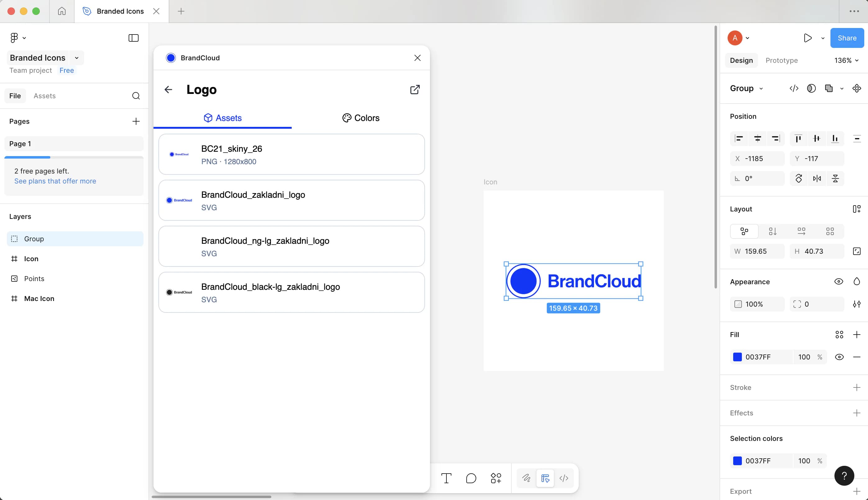Expand the 136% zoom dropdown
This screenshot has height=500, width=868.
(x=846, y=60)
